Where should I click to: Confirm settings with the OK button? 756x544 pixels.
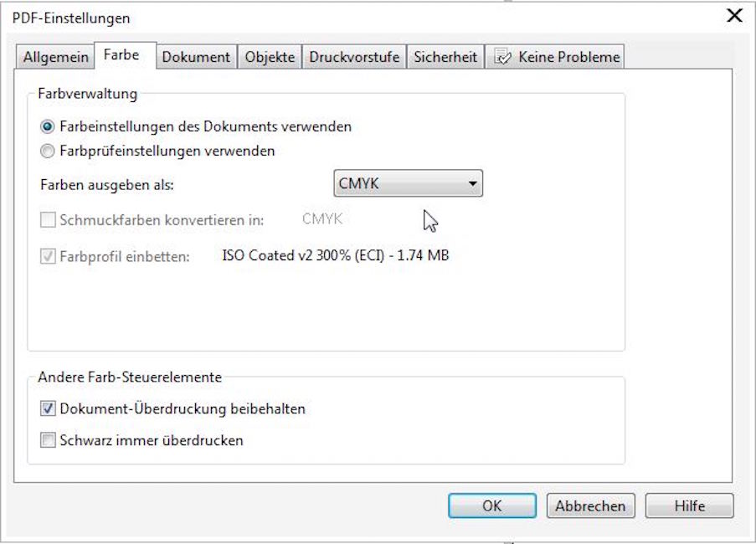click(492, 506)
